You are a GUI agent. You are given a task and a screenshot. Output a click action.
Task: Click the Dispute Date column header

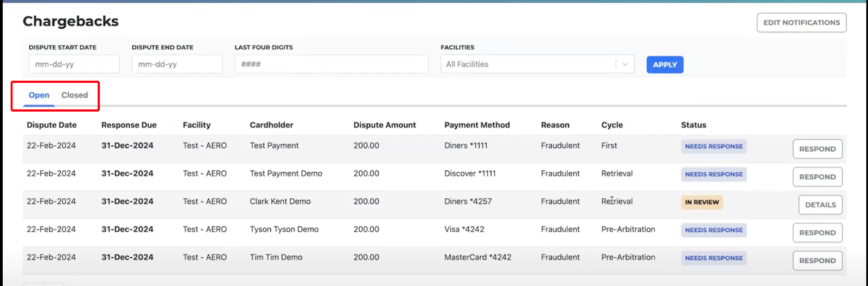[52, 125]
